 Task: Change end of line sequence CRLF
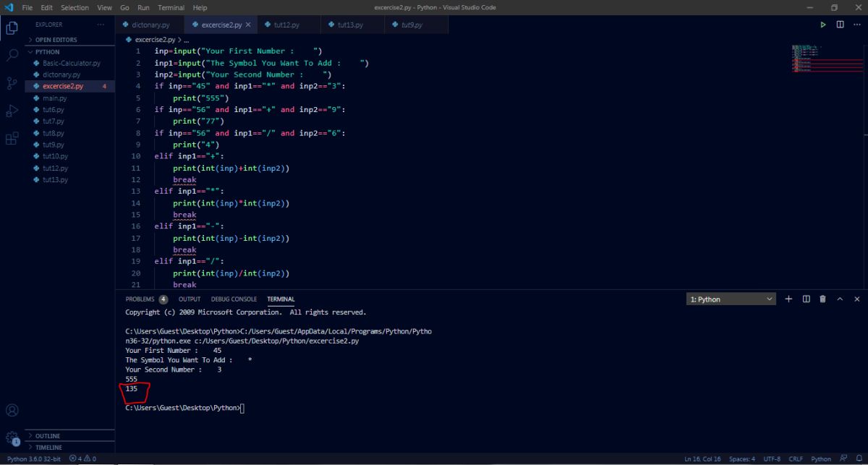point(796,458)
